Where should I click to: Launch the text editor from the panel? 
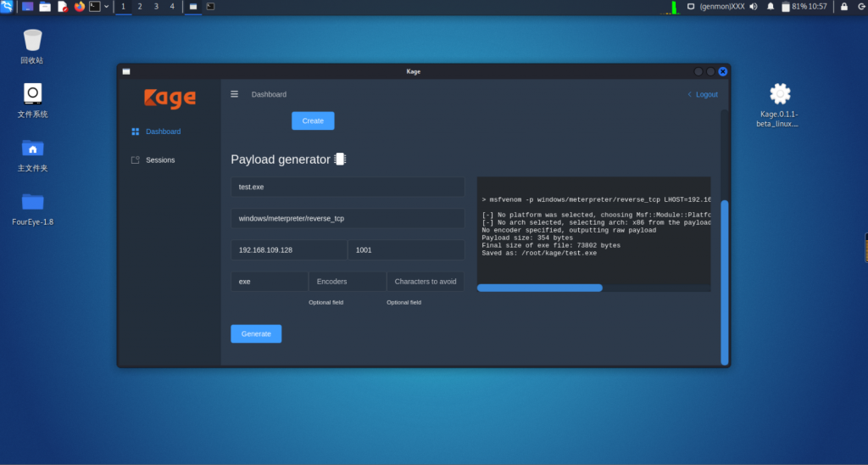click(63, 7)
